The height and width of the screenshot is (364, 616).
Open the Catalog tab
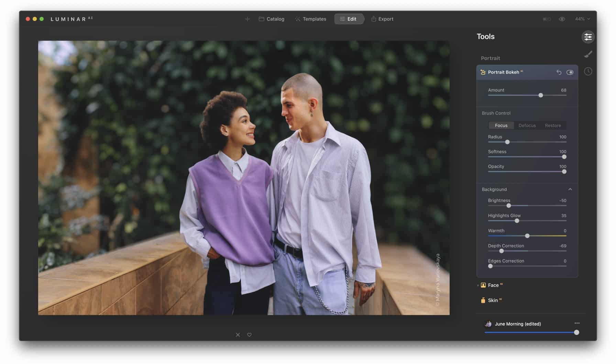click(272, 19)
